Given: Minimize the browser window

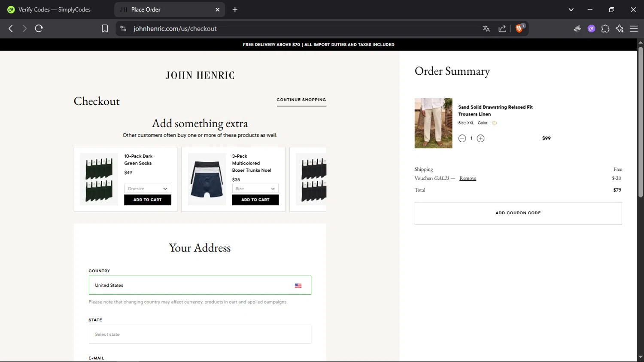Looking at the screenshot, I should 590,9.
